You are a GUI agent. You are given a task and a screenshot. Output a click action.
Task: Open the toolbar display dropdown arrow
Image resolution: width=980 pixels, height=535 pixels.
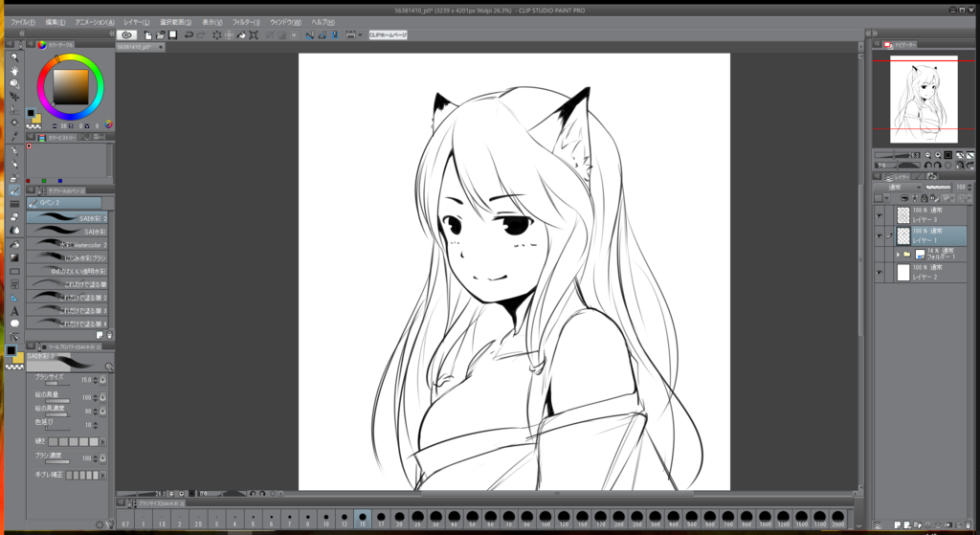pyautogui.click(x=360, y=35)
